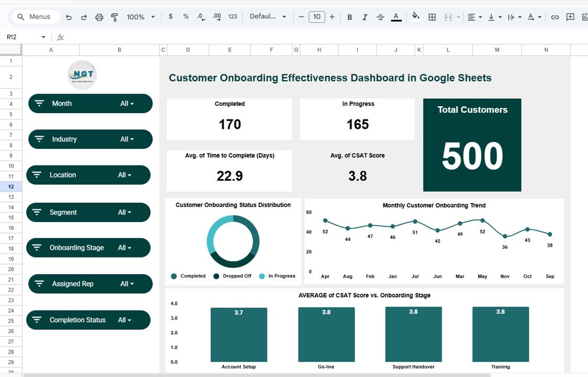
Task: Click the font size input field
Action: (316, 17)
